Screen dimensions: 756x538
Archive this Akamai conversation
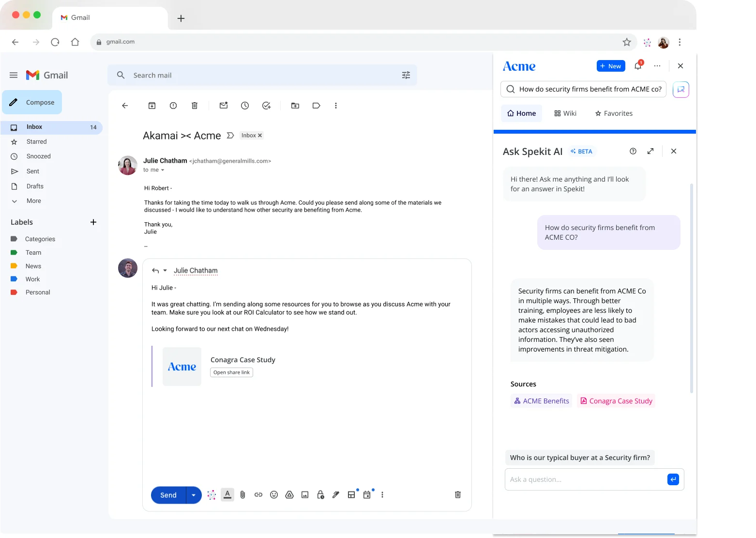[x=152, y=106]
